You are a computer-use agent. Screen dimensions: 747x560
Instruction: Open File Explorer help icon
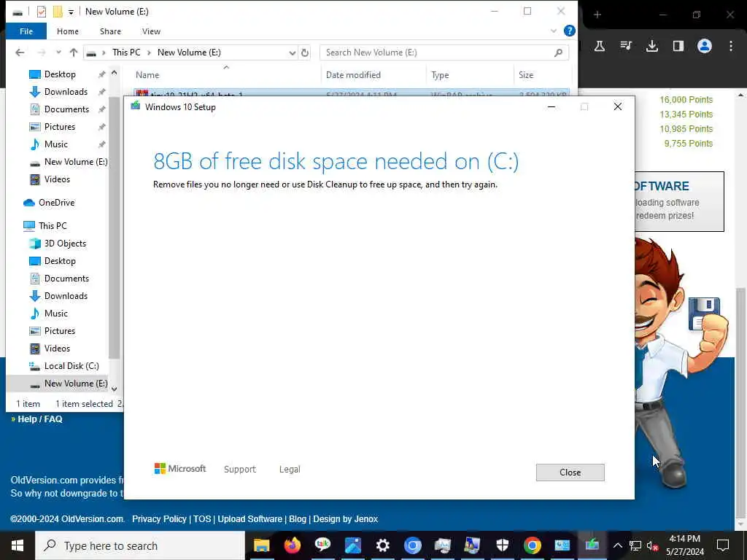click(x=569, y=31)
